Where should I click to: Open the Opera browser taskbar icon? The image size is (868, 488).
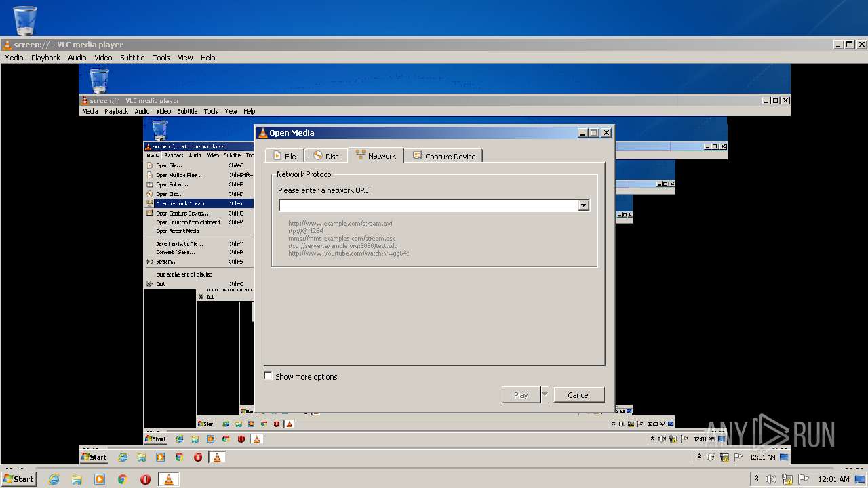pyautogui.click(x=145, y=479)
